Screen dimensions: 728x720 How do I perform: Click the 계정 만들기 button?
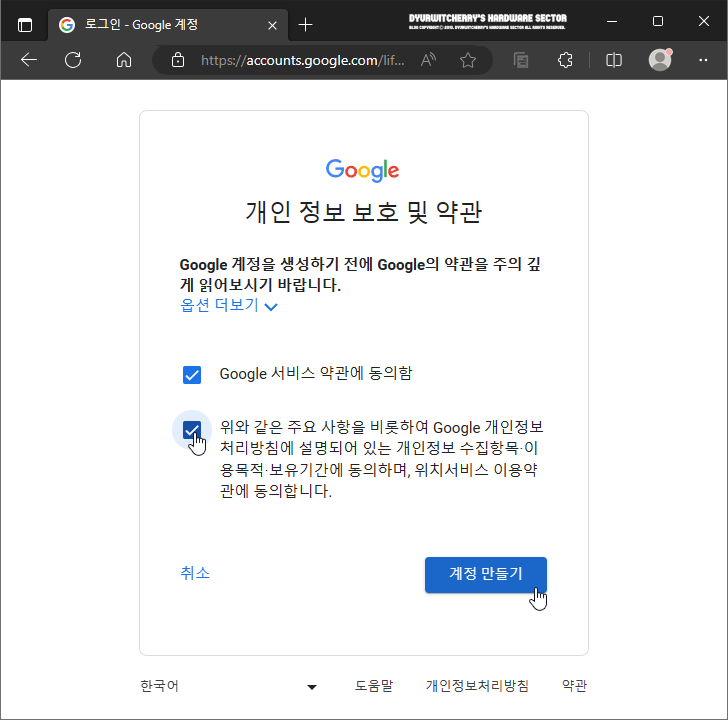(486, 575)
